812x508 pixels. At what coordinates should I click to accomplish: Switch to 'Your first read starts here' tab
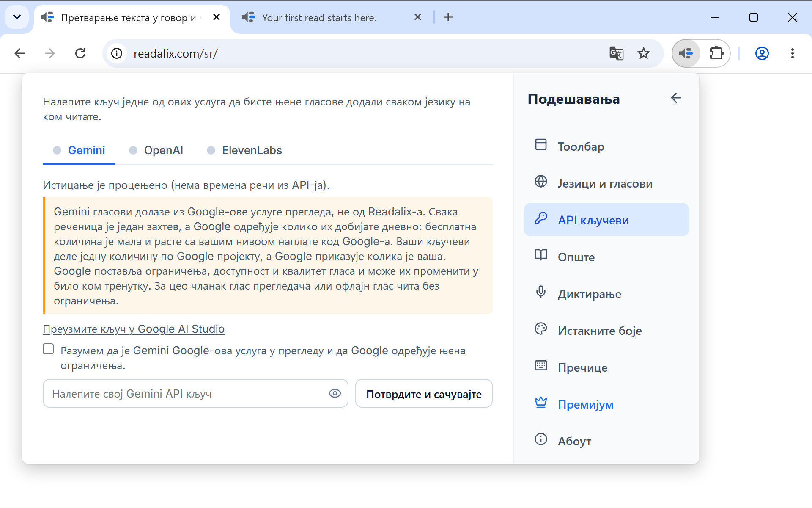[x=319, y=17]
